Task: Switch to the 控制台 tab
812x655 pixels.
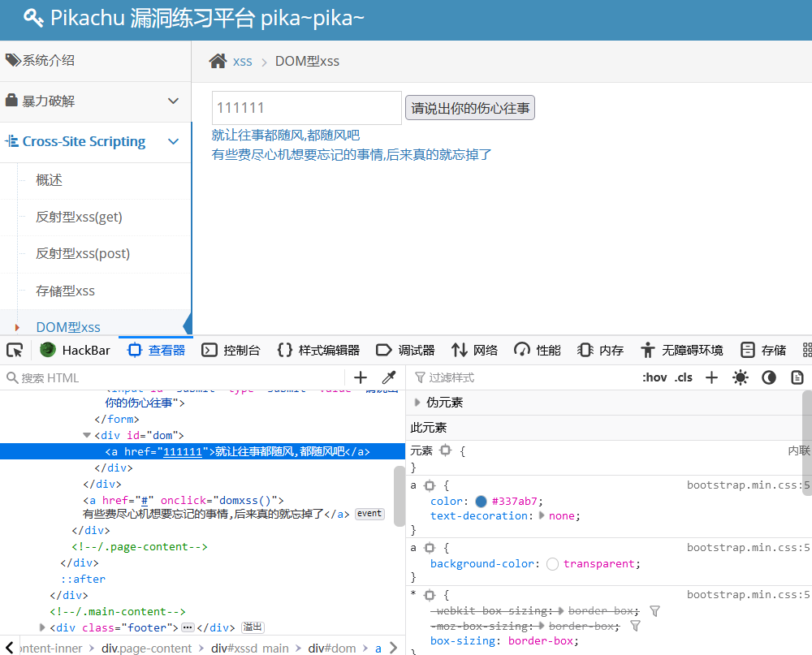Action: tap(231, 351)
